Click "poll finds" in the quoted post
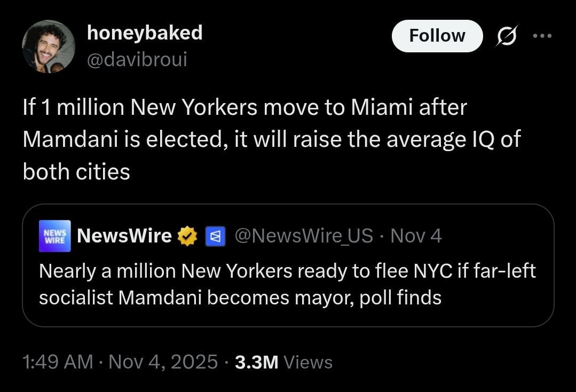This screenshot has width=576, height=392. [x=401, y=297]
